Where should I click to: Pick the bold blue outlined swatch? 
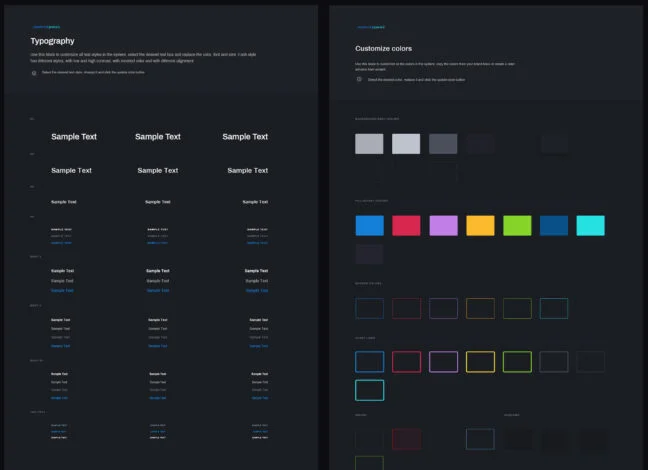[x=369, y=362]
